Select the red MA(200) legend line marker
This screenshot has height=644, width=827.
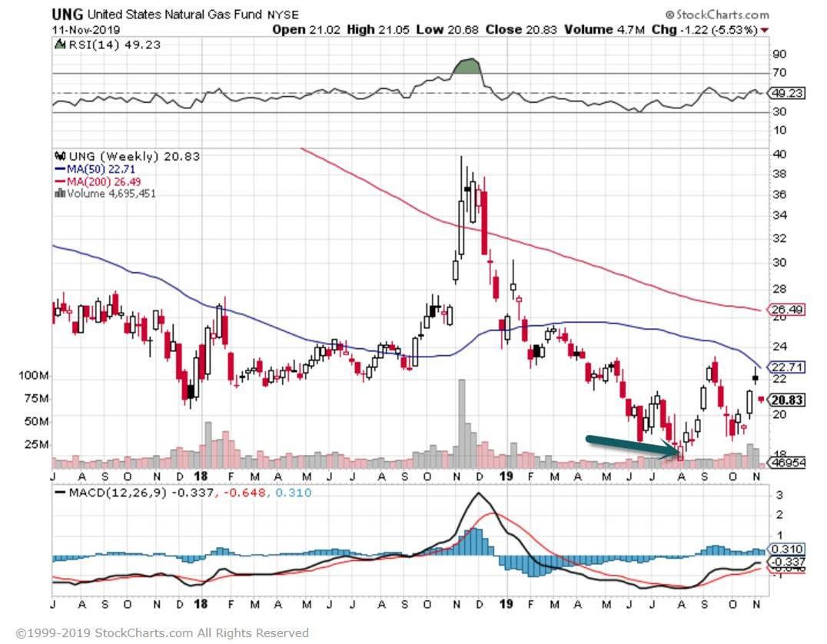click(x=60, y=182)
